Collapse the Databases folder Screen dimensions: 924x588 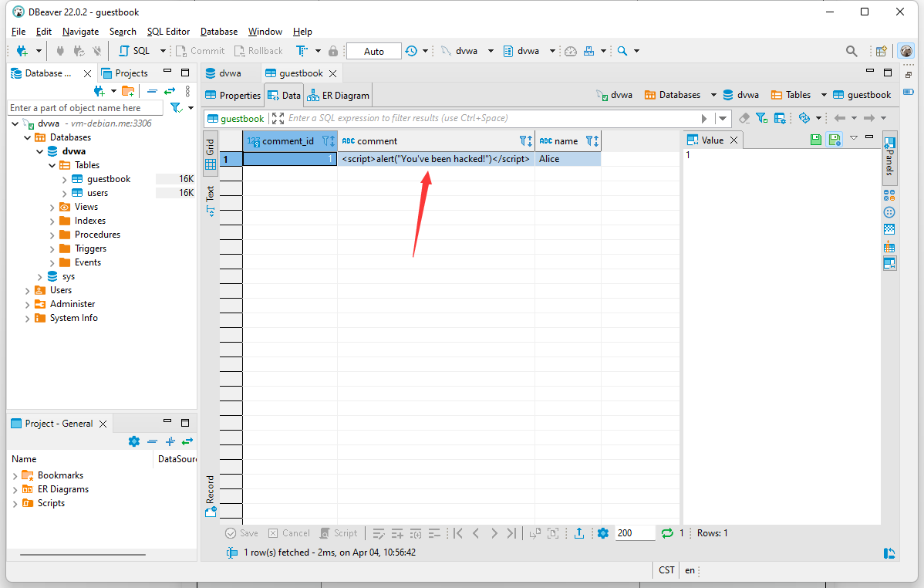coord(27,137)
